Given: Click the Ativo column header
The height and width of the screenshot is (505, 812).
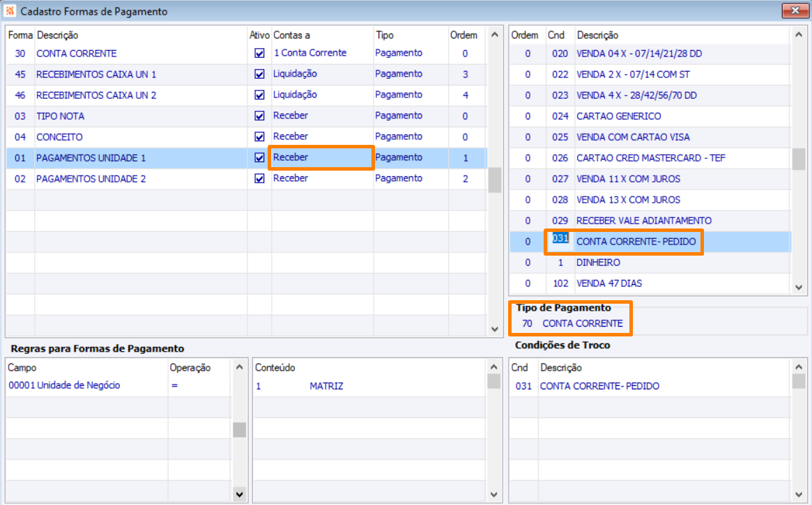Looking at the screenshot, I should pos(259,36).
